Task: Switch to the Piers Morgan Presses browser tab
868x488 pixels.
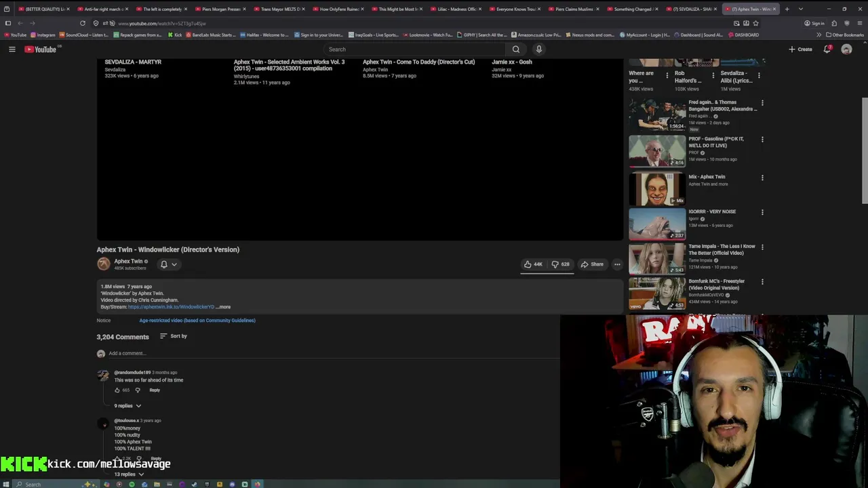Action: point(222,9)
